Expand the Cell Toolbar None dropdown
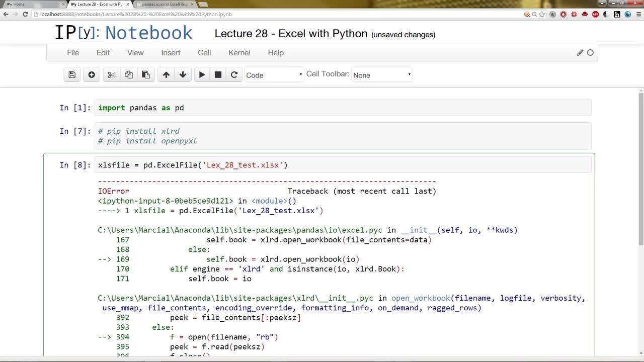The image size is (644, 362). (382, 75)
